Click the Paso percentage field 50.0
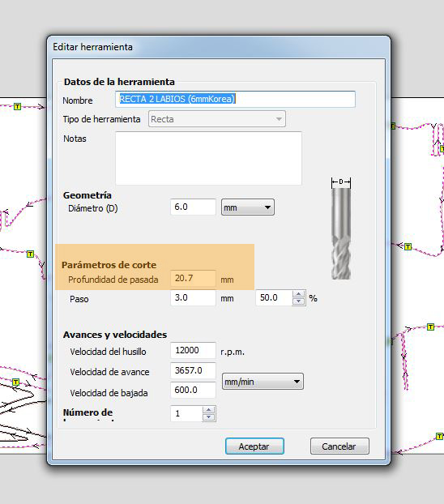The height and width of the screenshot is (504, 444). click(274, 297)
